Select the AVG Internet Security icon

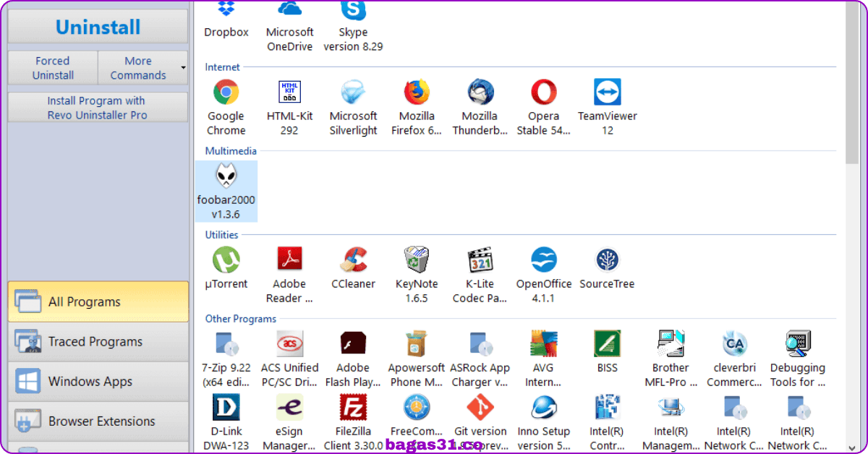543,344
